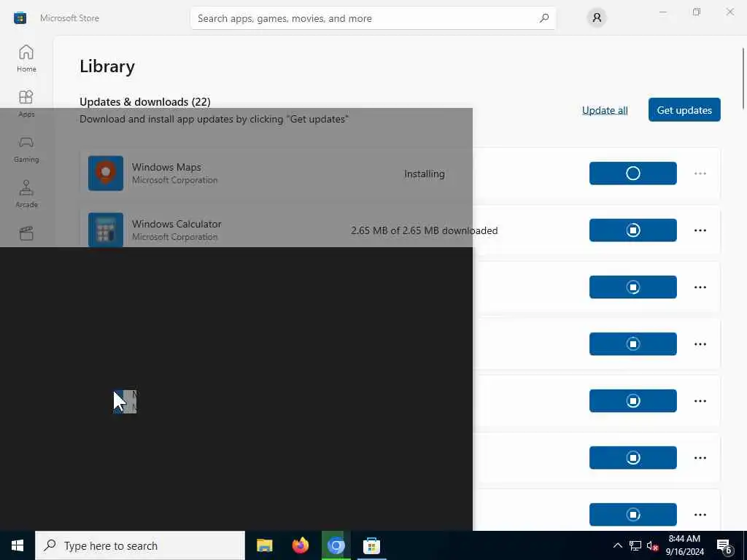
Task: Select the Windows Maps title text
Action: click(x=166, y=167)
